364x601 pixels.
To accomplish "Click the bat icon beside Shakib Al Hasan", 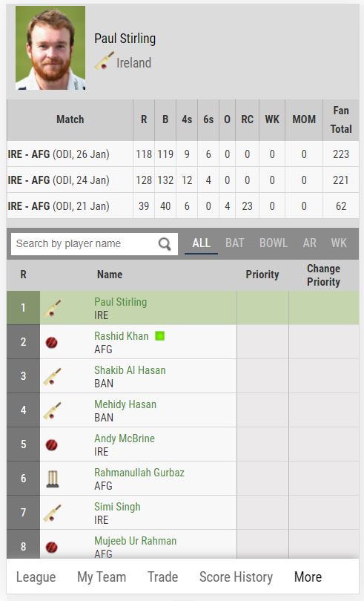I will point(52,376).
